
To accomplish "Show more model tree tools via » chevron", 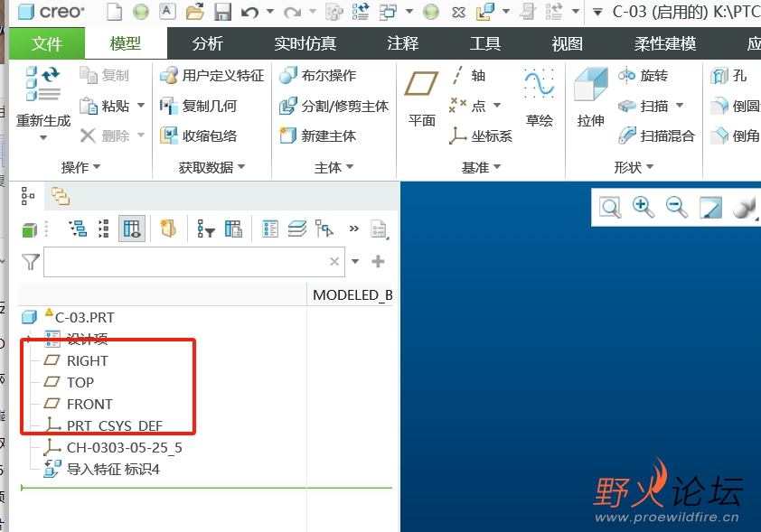I will pyautogui.click(x=354, y=229).
